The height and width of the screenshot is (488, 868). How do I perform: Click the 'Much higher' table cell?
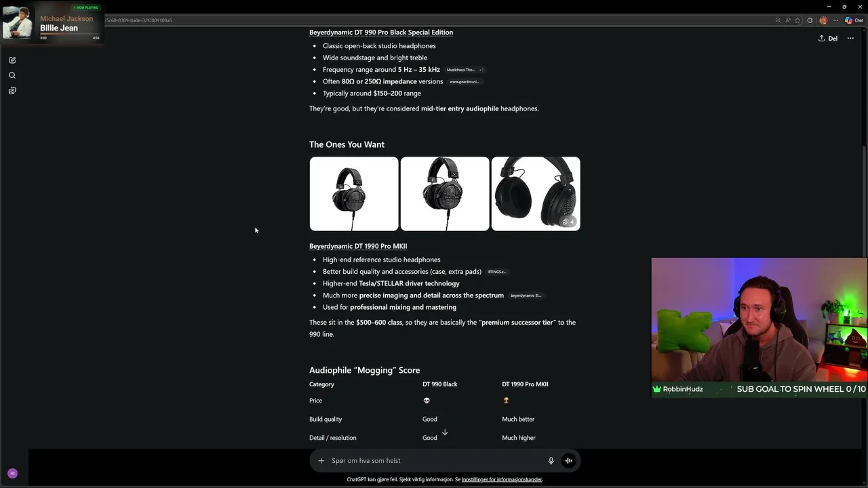(519, 438)
